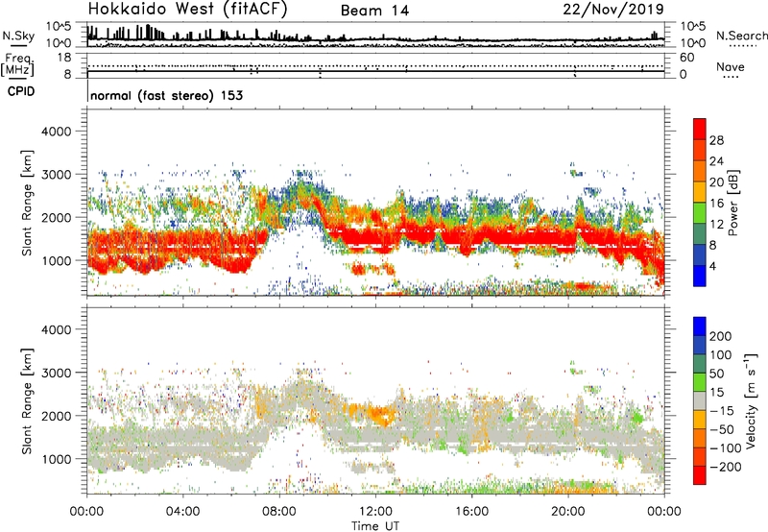Click the 'Slant Range [km]' label of the velocity panel
The width and height of the screenshot is (768, 532).
click(27, 400)
